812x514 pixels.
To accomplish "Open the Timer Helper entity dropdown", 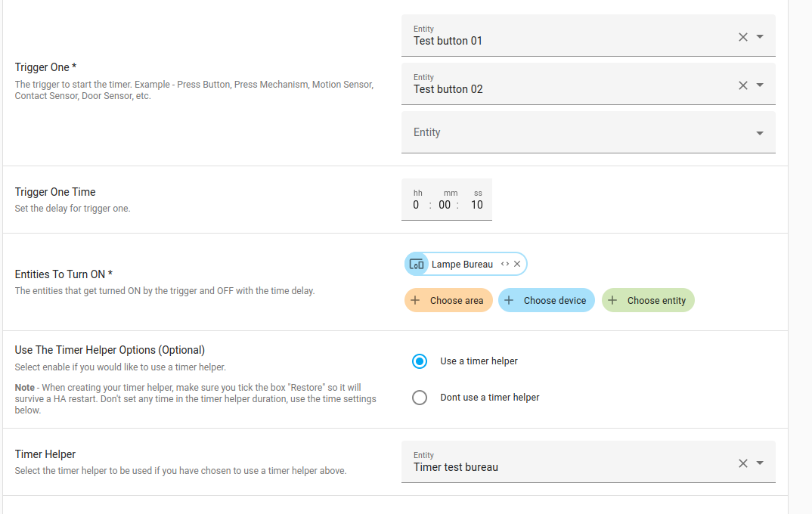I will [759, 462].
